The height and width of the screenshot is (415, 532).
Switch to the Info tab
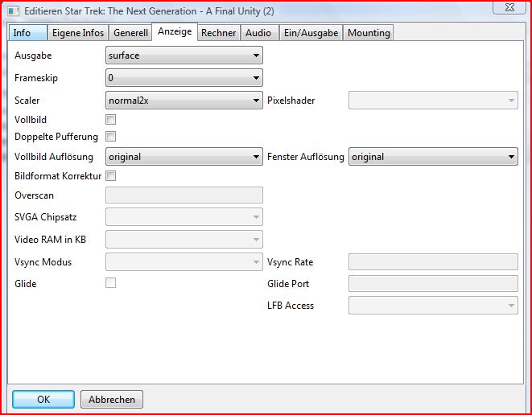[23, 33]
